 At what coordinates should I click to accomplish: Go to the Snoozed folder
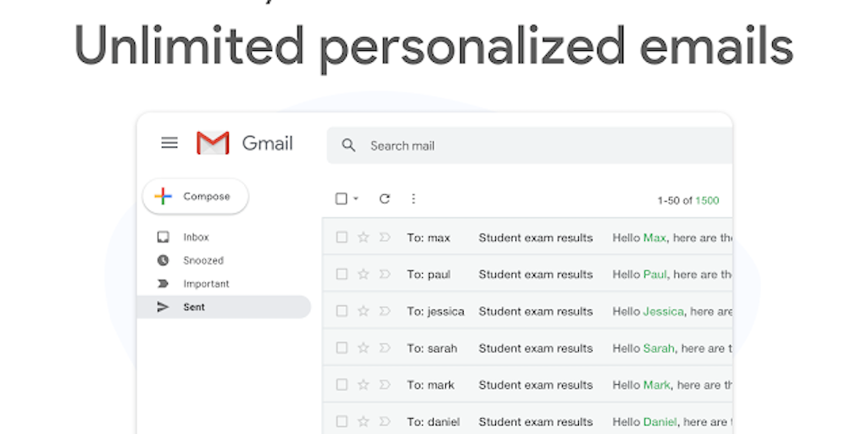[203, 260]
